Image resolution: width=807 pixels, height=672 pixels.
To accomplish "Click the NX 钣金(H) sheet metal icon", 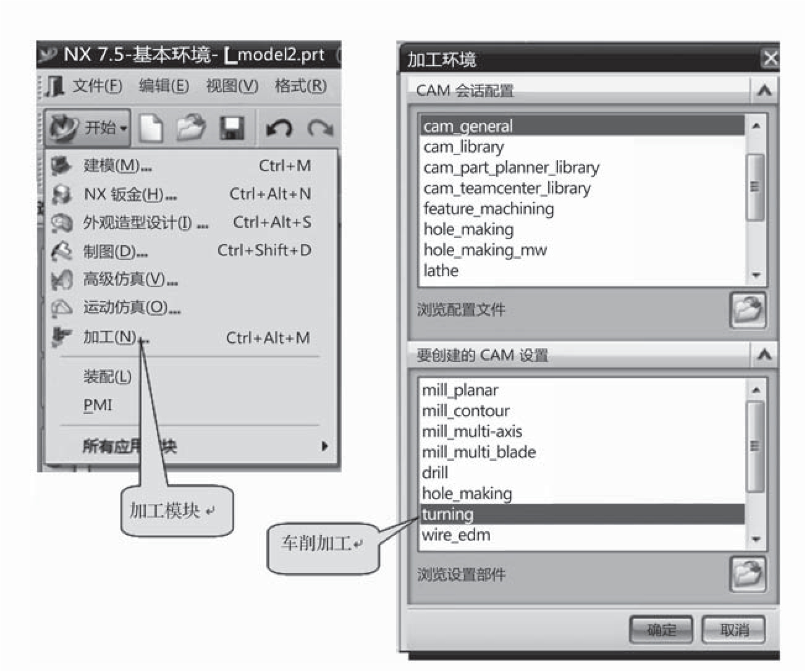I will point(61,195).
